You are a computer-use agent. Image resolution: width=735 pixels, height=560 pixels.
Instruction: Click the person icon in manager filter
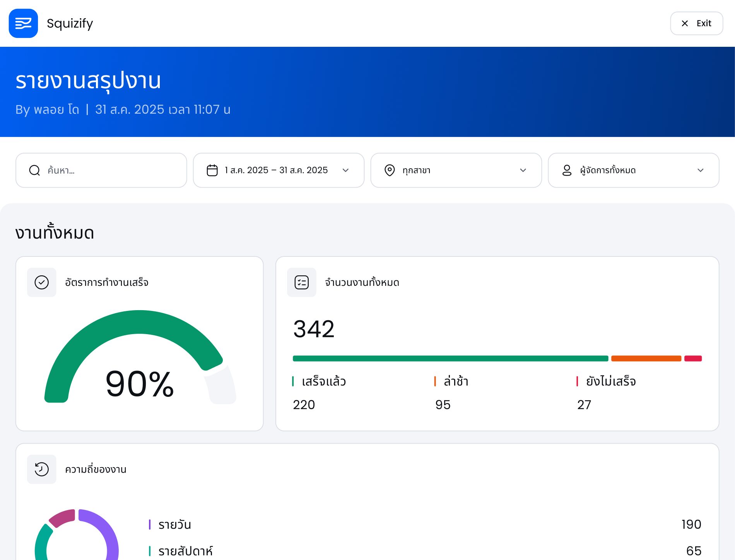(x=567, y=170)
